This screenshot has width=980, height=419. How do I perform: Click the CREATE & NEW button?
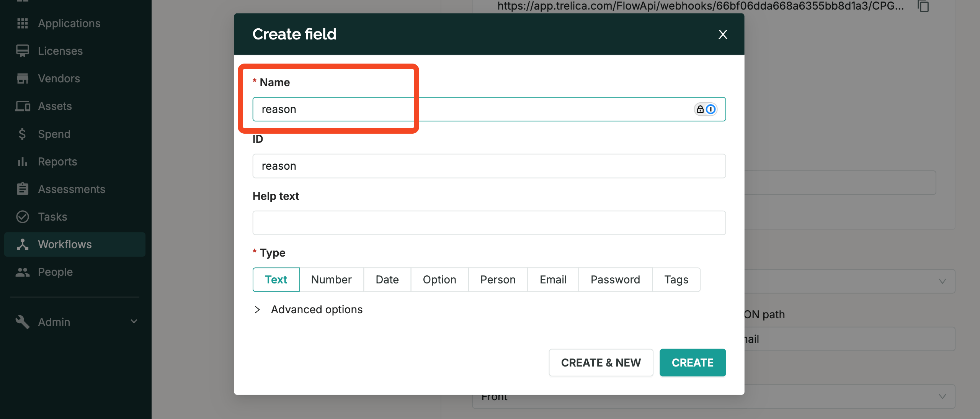[601, 363]
